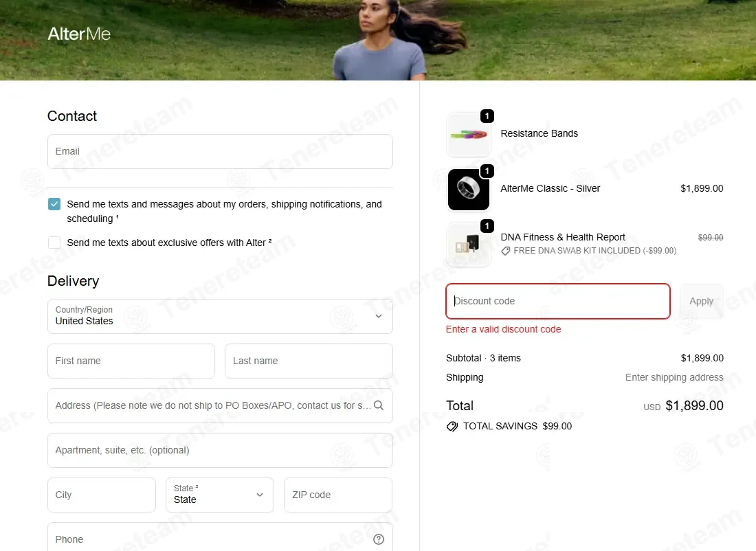Click the Total $1,899.00 amount
Image resolution: width=756 pixels, height=551 pixels.
(x=694, y=406)
